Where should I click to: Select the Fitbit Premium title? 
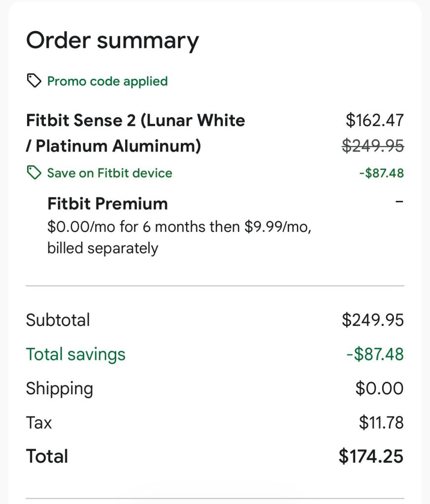(x=107, y=203)
